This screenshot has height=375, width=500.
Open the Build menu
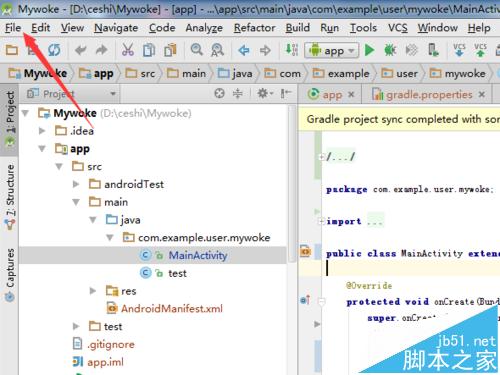298,28
